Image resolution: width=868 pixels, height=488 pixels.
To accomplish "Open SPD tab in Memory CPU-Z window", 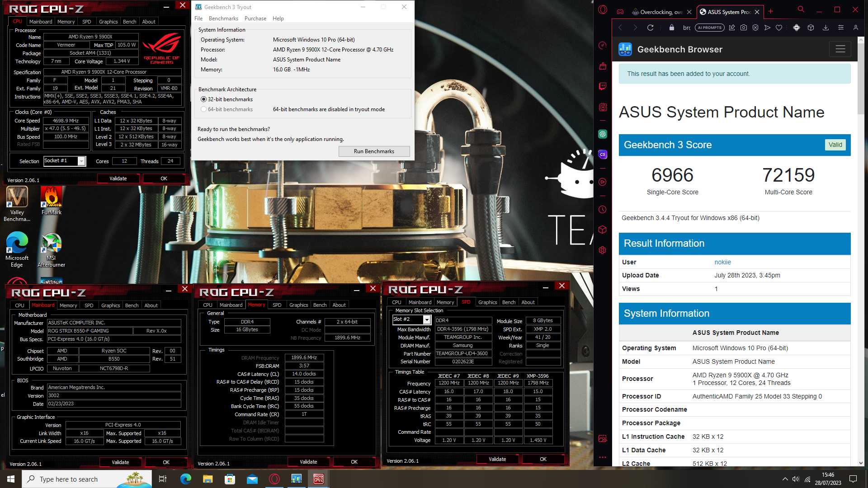I will pyautogui.click(x=277, y=305).
